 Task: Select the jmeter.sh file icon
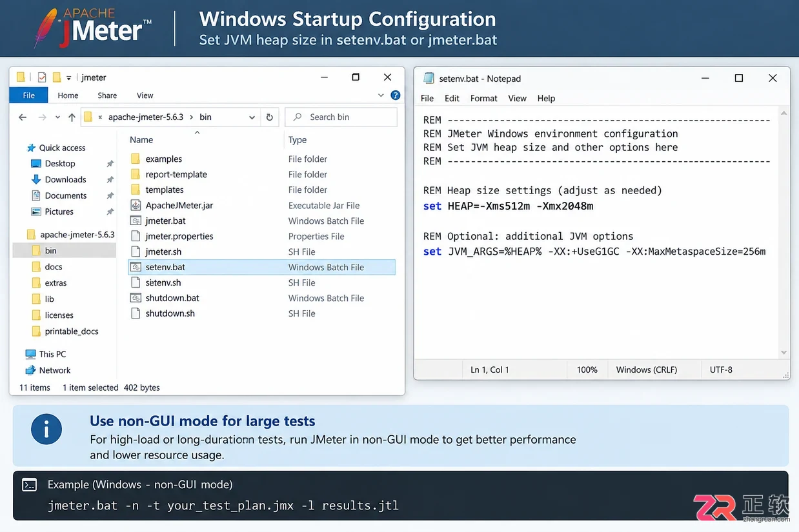tap(136, 251)
